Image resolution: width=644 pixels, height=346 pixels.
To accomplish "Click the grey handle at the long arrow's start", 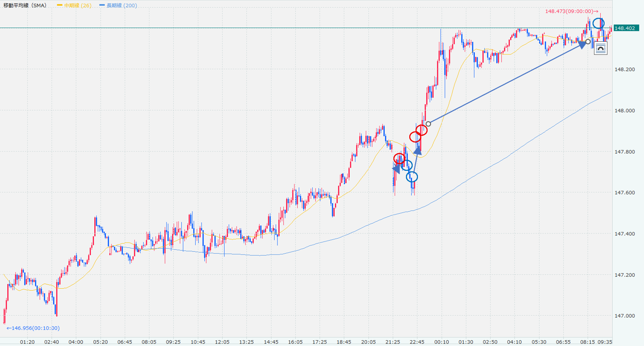I will click(x=429, y=124).
